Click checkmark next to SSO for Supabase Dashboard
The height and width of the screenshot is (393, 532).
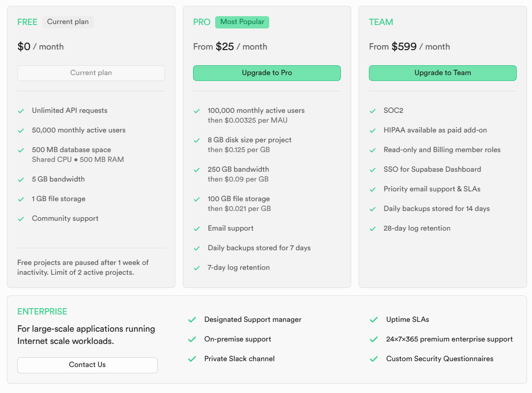click(x=373, y=170)
